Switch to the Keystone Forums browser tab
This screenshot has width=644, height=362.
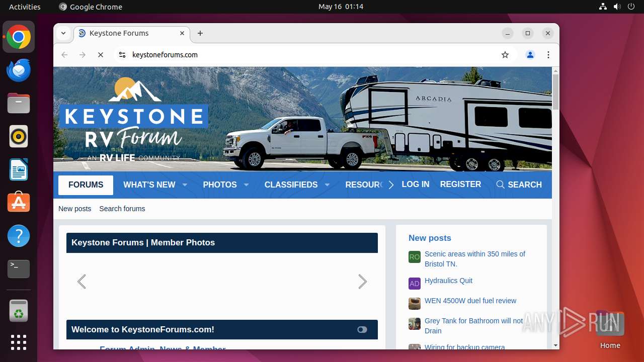tap(132, 33)
